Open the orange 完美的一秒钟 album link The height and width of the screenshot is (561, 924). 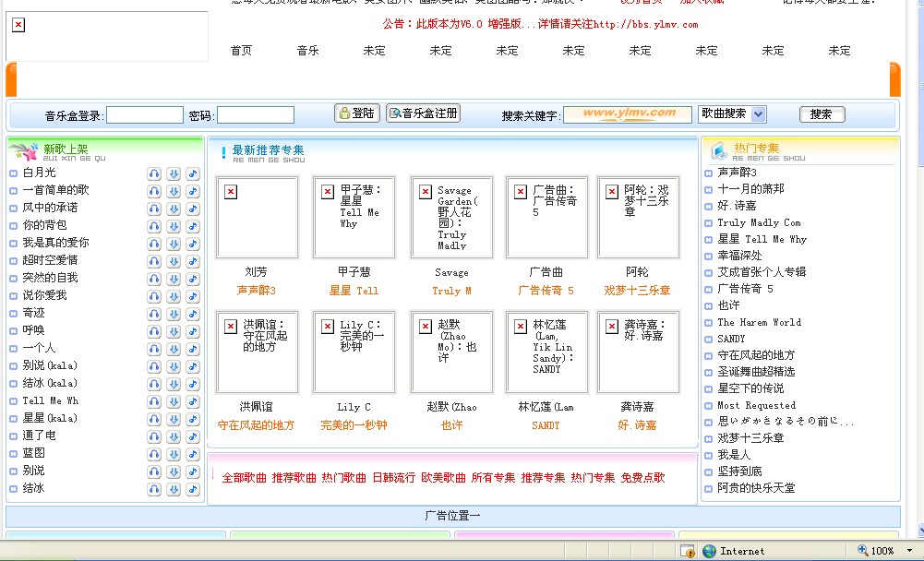354,424
